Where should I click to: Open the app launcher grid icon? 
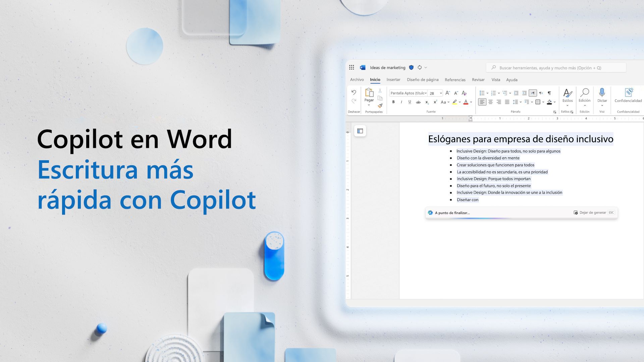tap(352, 67)
